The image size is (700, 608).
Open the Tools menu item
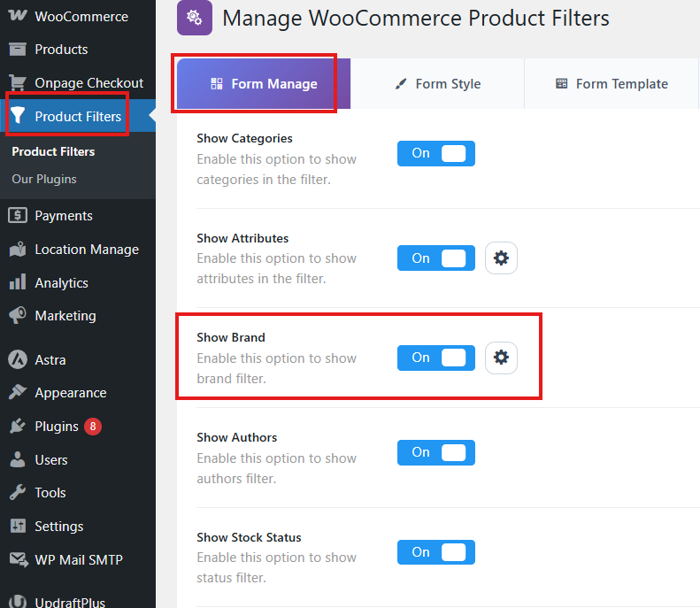(78, 492)
